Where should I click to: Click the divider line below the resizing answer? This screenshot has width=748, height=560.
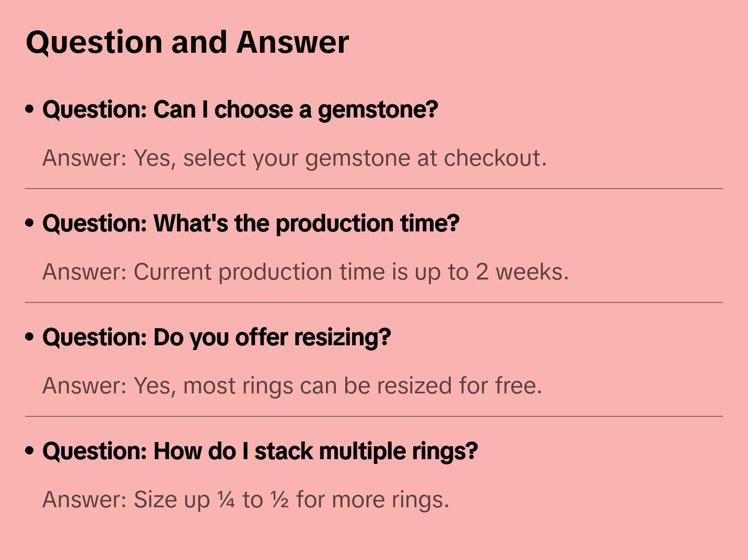tap(374, 416)
